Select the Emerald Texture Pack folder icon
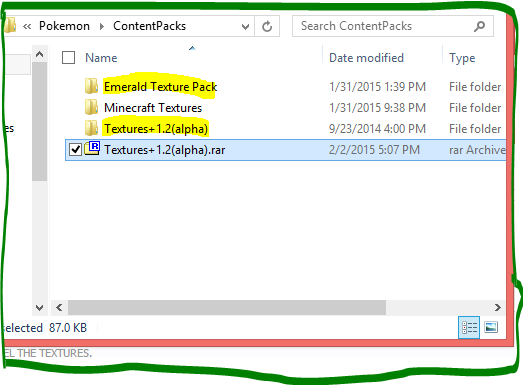The width and height of the screenshot is (523, 385). click(91, 86)
